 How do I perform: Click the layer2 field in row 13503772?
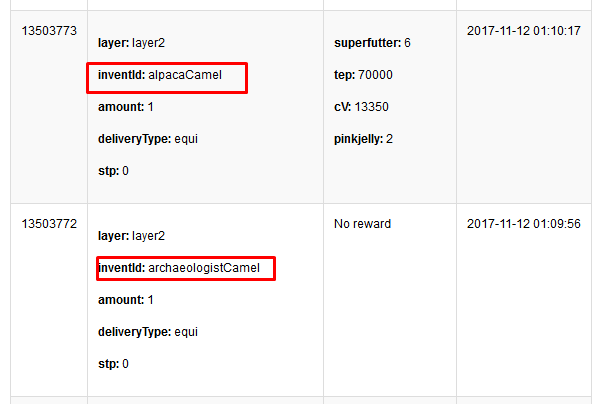tap(131, 237)
